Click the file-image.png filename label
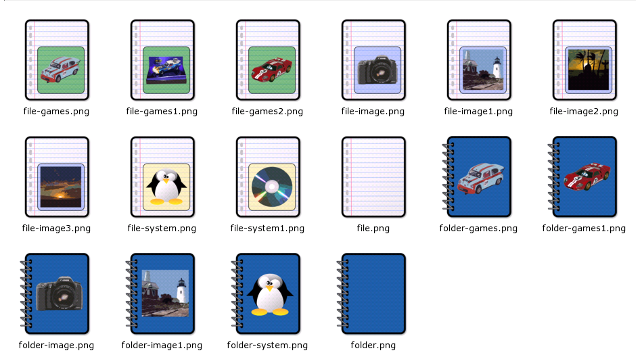The image size is (644, 357). (373, 112)
